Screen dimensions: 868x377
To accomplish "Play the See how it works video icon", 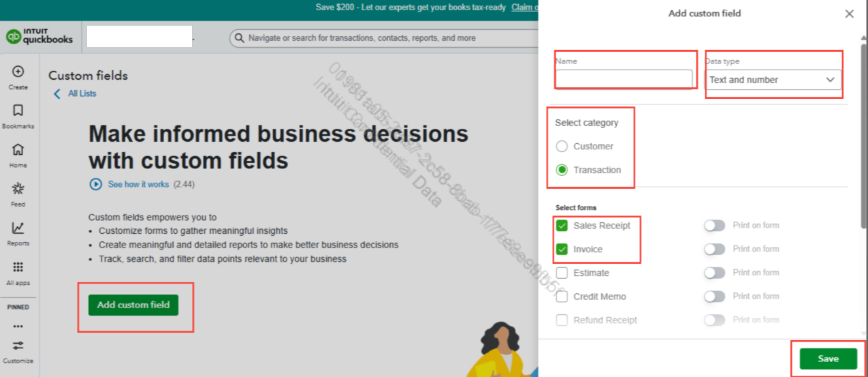I will pyautogui.click(x=96, y=184).
